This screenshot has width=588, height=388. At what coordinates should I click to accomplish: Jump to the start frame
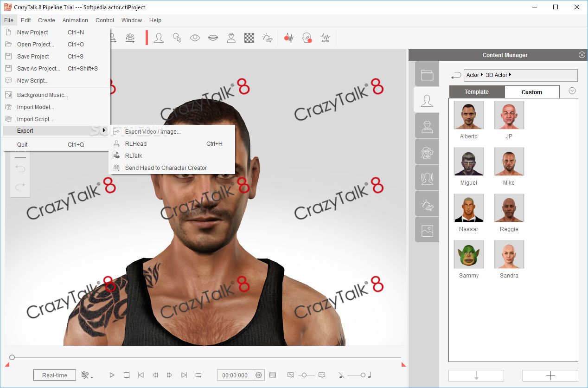141,375
